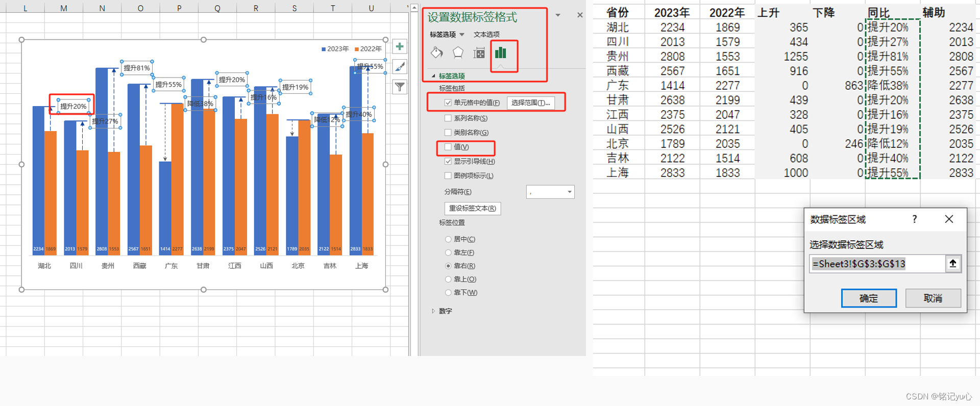Switch to the 标签选项 tab
Screen dimensions: 980x406
click(443, 35)
